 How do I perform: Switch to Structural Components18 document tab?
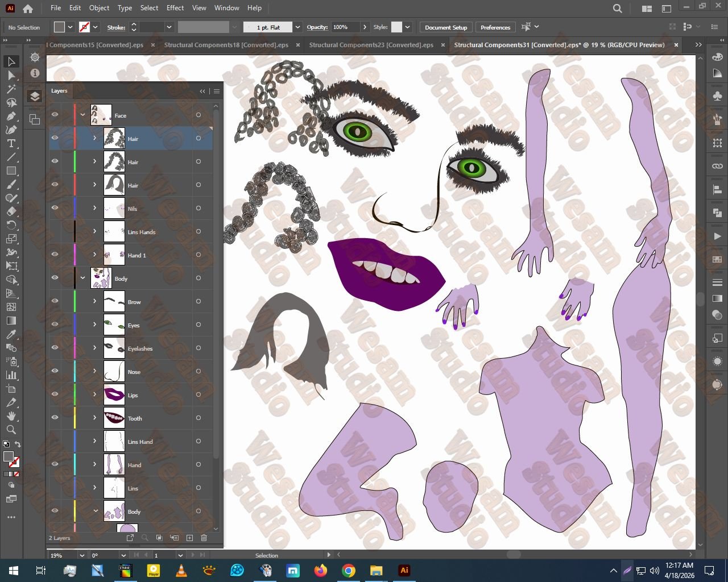pos(226,45)
